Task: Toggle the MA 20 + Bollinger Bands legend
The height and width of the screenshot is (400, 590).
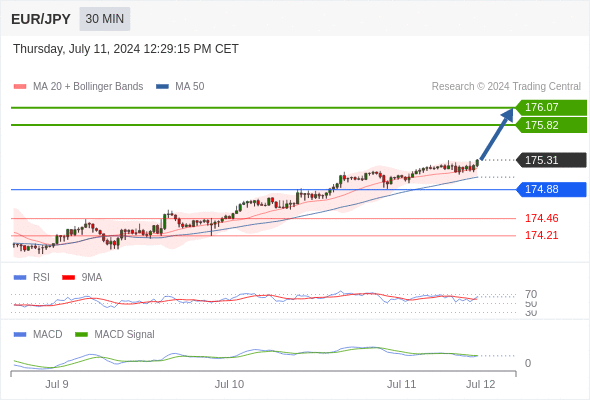Action: (x=78, y=87)
